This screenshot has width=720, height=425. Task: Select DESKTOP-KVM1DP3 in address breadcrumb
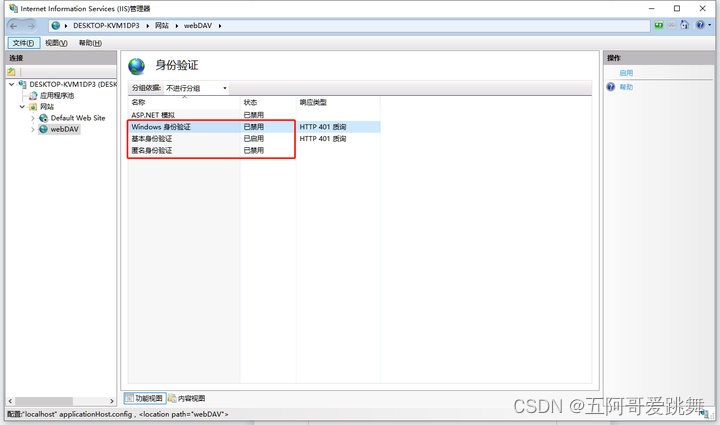point(106,26)
